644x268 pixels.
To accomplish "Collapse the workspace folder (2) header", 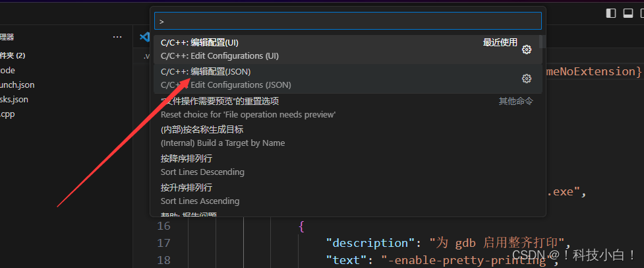I will (x=13, y=55).
